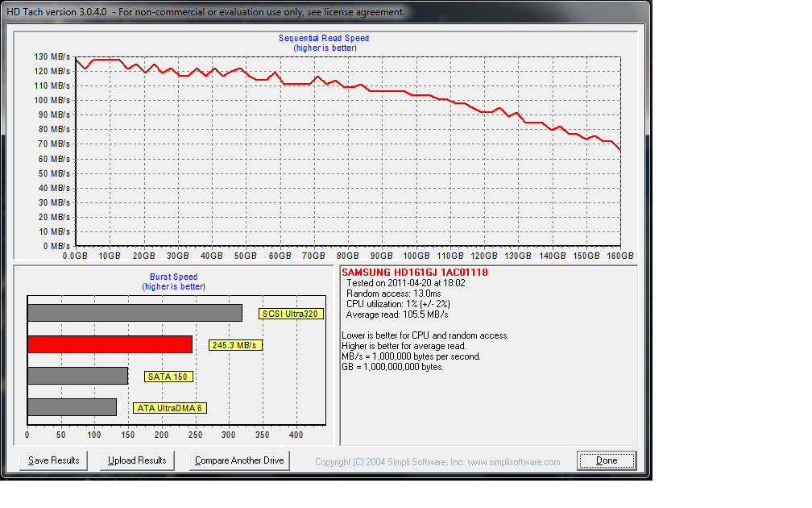Click the CPU utilization result line
The image size is (812, 508).
tap(397, 304)
